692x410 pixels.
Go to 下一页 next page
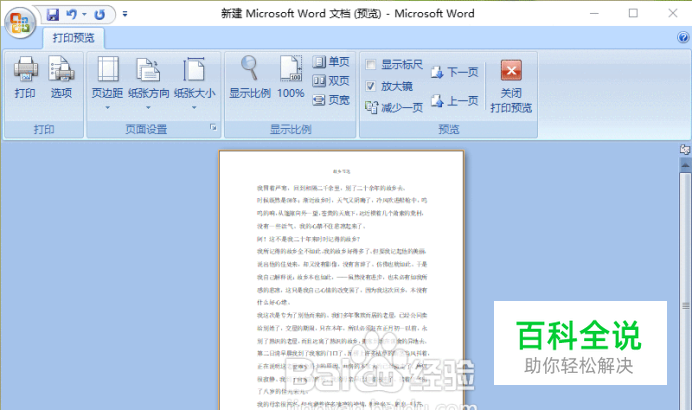point(455,72)
